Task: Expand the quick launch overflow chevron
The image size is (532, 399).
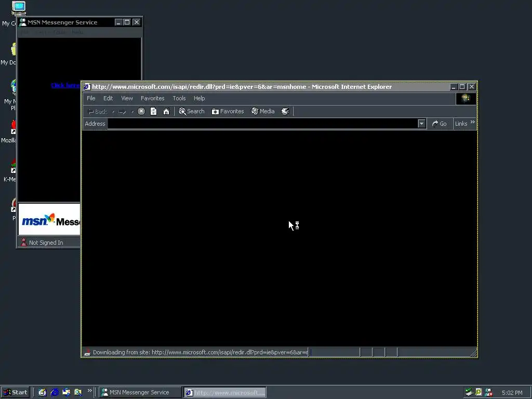Action: pyautogui.click(x=89, y=391)
